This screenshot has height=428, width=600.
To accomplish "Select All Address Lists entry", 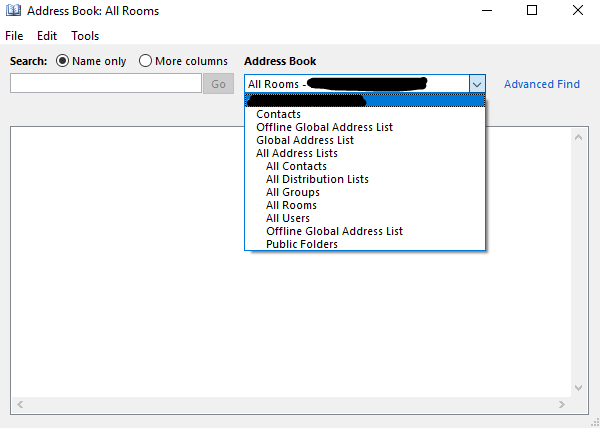I will pos(365,153).
